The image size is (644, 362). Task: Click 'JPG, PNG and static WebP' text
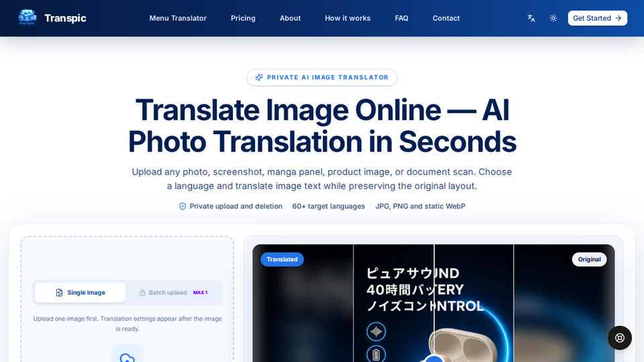click(x=420, y=206)
